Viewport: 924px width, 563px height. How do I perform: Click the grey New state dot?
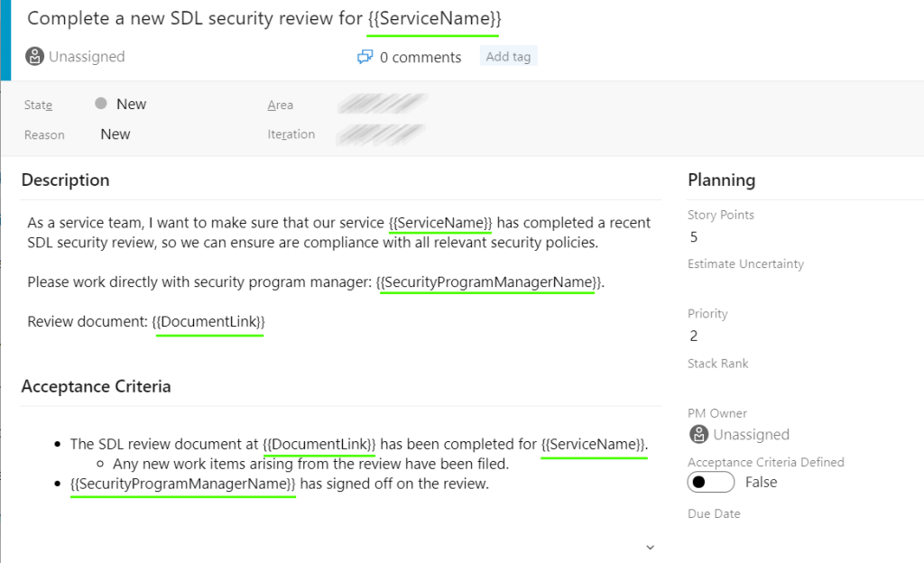101,104
